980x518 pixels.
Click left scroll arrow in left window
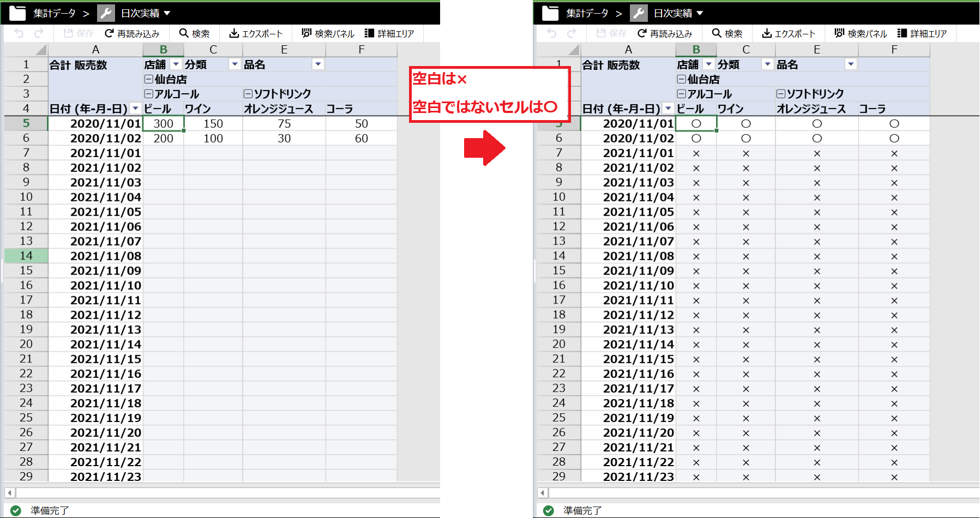10,493
